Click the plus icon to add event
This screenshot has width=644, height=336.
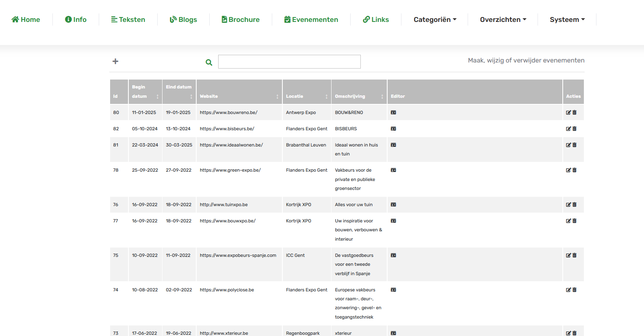pyautogui.click(x=115, y=61)
